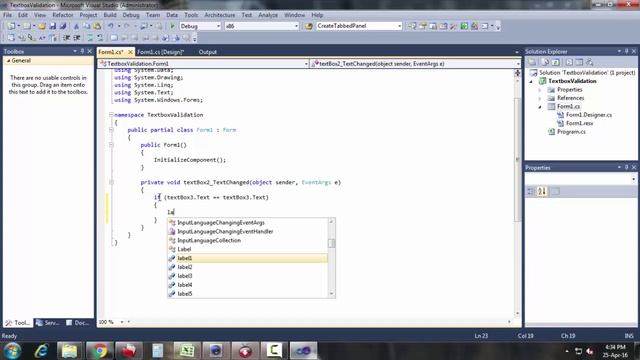Open the Analyze menu
Viewport: 640px width, 360px height.
tap(268, 15)
